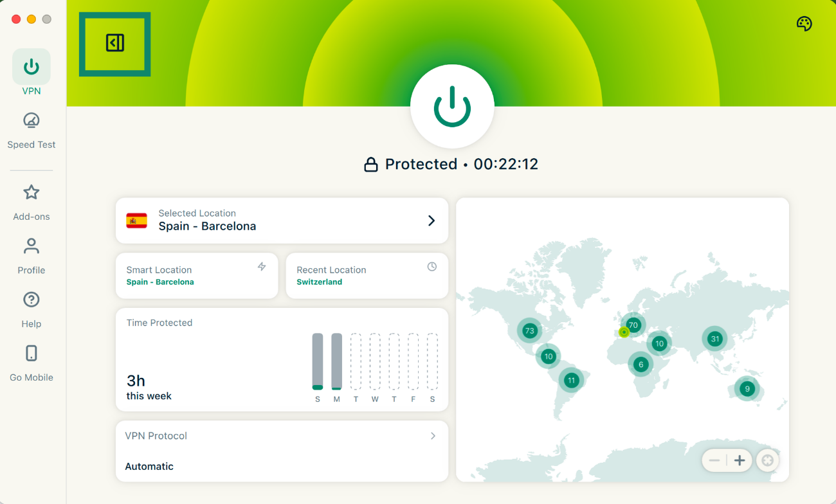Click the 73 server cluster on map
Screen dimensions: 836x504
pos(529,331)
